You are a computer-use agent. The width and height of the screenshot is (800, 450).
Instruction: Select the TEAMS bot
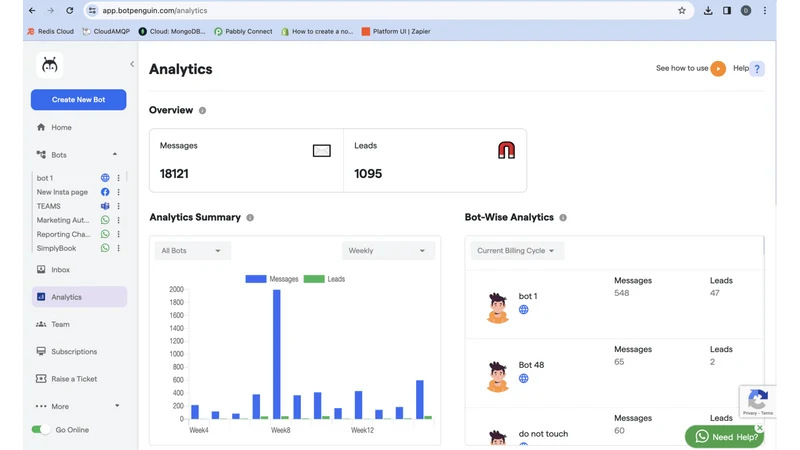tap(48, 206)
